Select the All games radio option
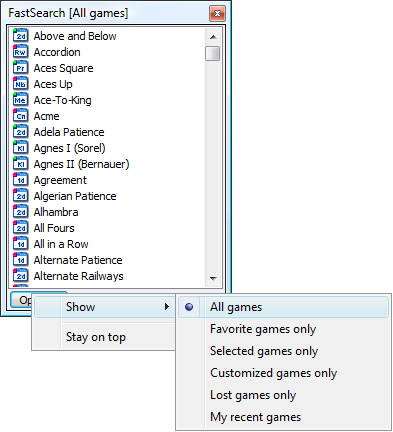The height and width of the screenshot is (432, 393). [x=283, y=307]
